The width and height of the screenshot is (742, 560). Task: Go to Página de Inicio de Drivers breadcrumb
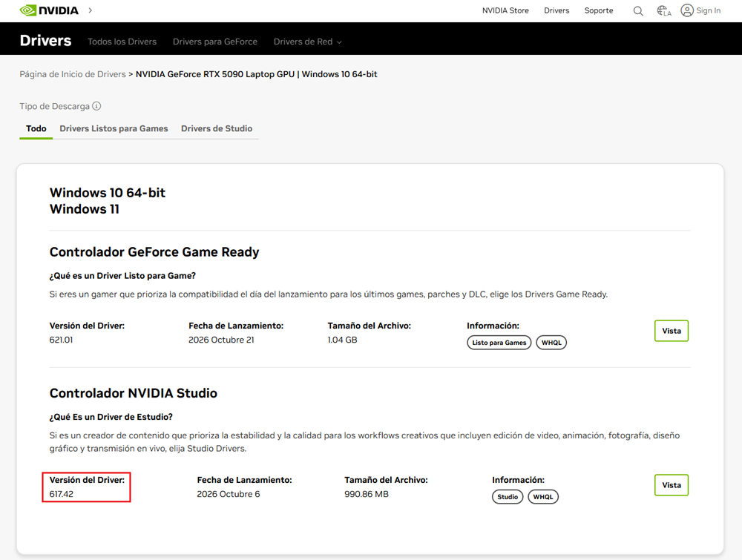73,74
